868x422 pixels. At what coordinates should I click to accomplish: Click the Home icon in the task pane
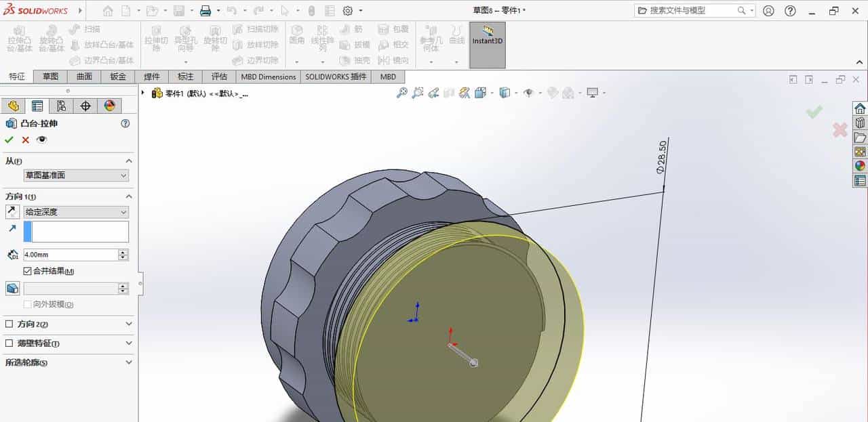[860, 108]
